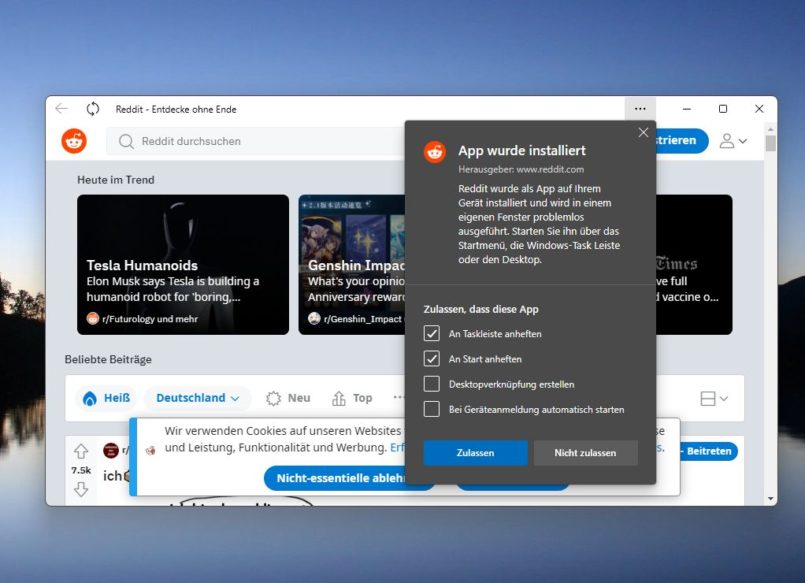Expand the account options chevron

(741, 141)
